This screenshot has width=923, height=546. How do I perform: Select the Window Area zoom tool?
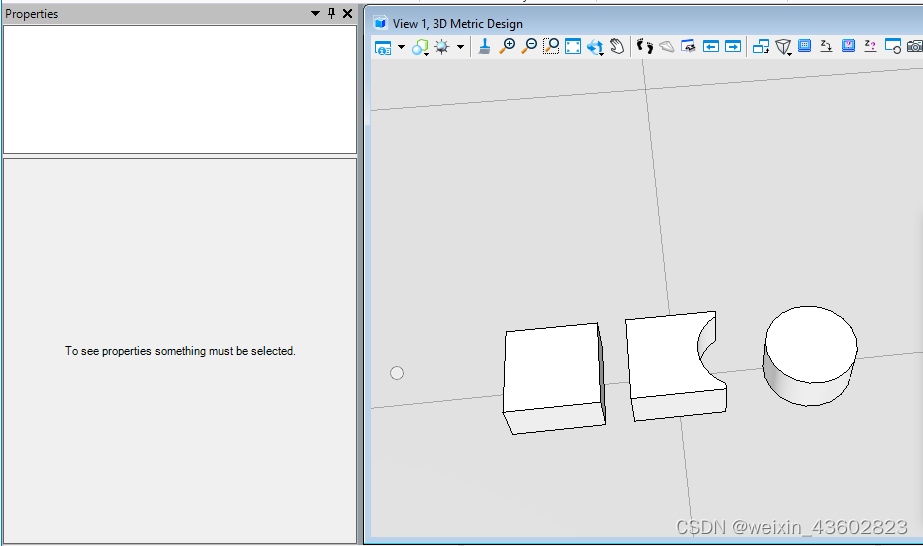[x=551, y=46]
